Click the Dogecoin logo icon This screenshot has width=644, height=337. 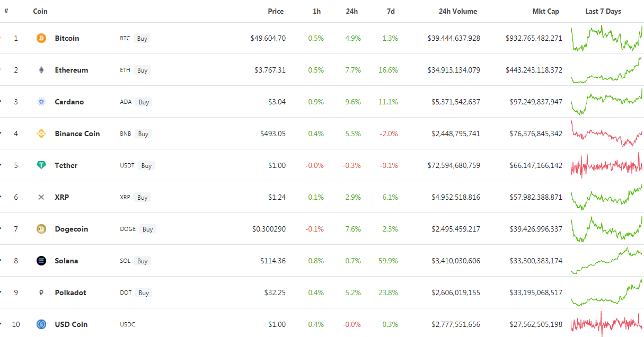coord(41,229)
